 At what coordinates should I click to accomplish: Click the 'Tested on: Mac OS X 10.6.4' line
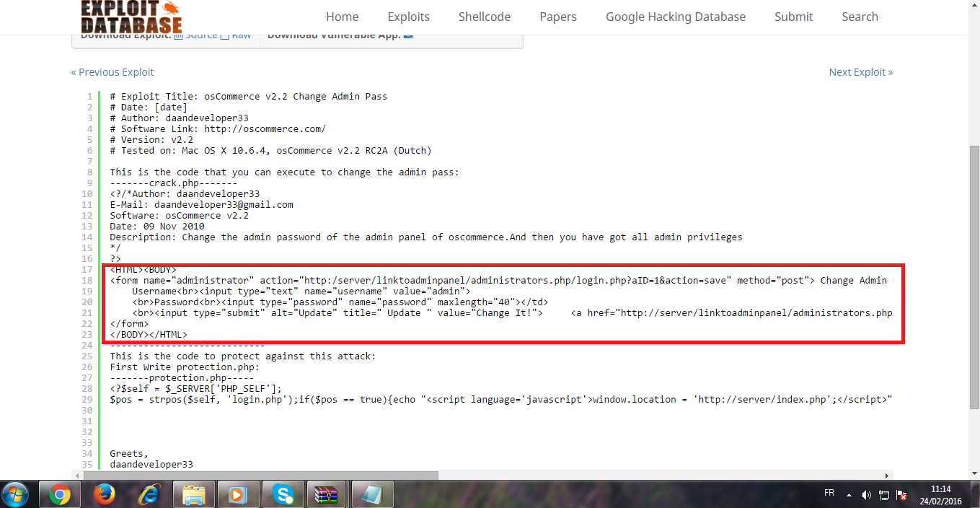coord(270,150)
